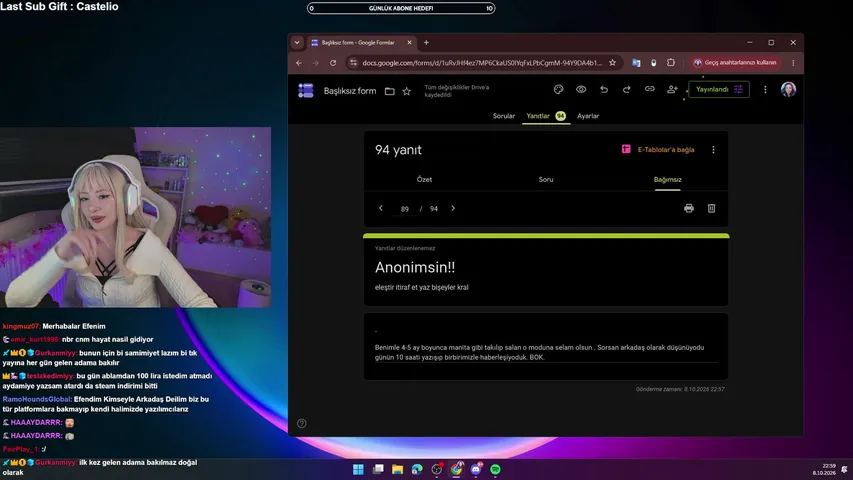Print the current response
Image resolution: width=853 pixels, height=480 pixels.
point(689,208)
